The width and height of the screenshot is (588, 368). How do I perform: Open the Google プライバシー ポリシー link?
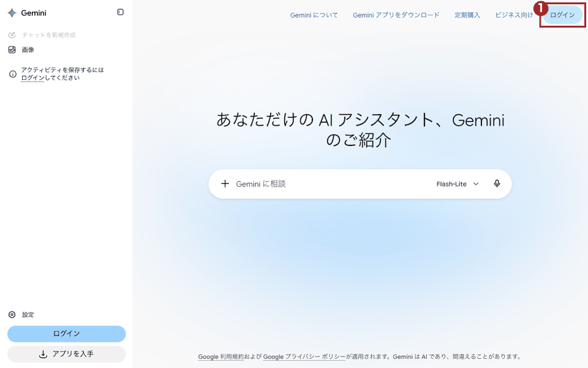coord(304,356)
